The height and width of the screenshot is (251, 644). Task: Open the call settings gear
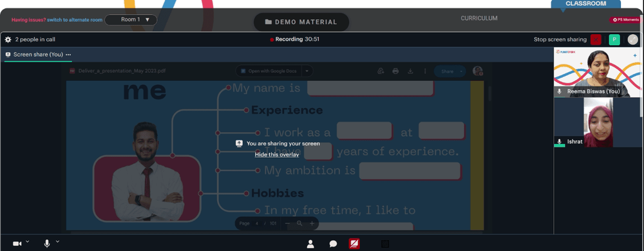click(x=8, y=39)
